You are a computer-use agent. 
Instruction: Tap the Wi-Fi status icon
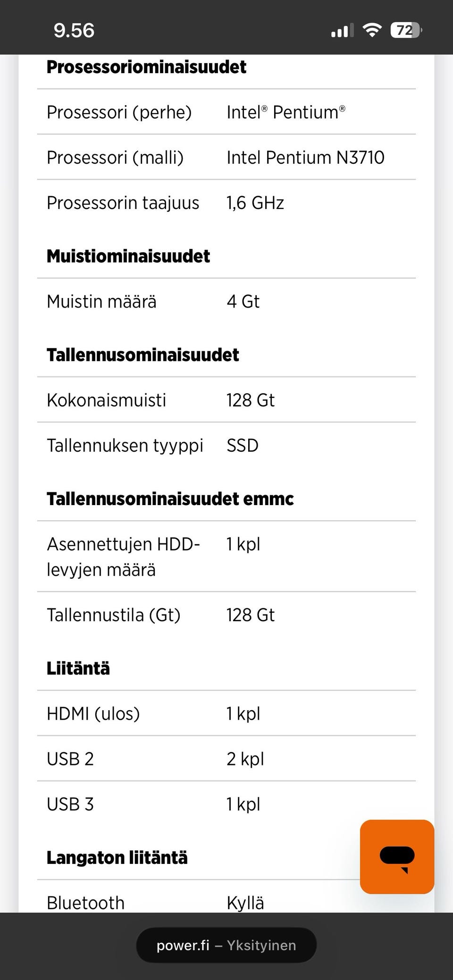click(372, 31)
